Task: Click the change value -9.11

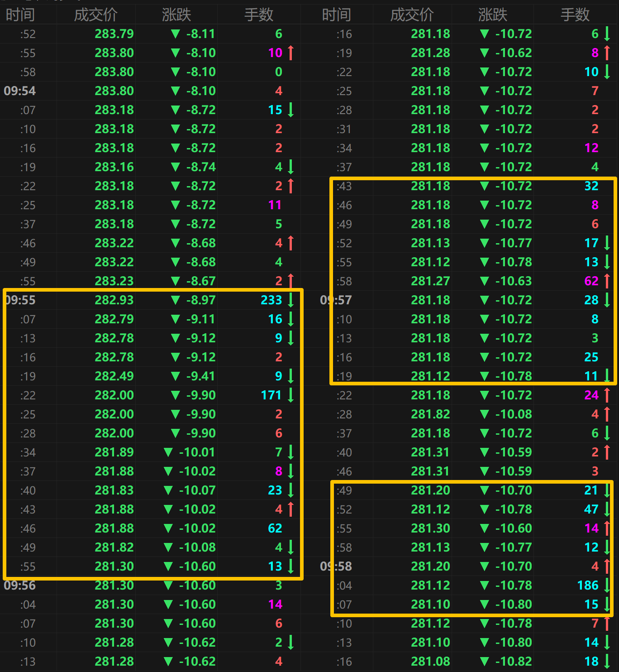Action: 201,319
